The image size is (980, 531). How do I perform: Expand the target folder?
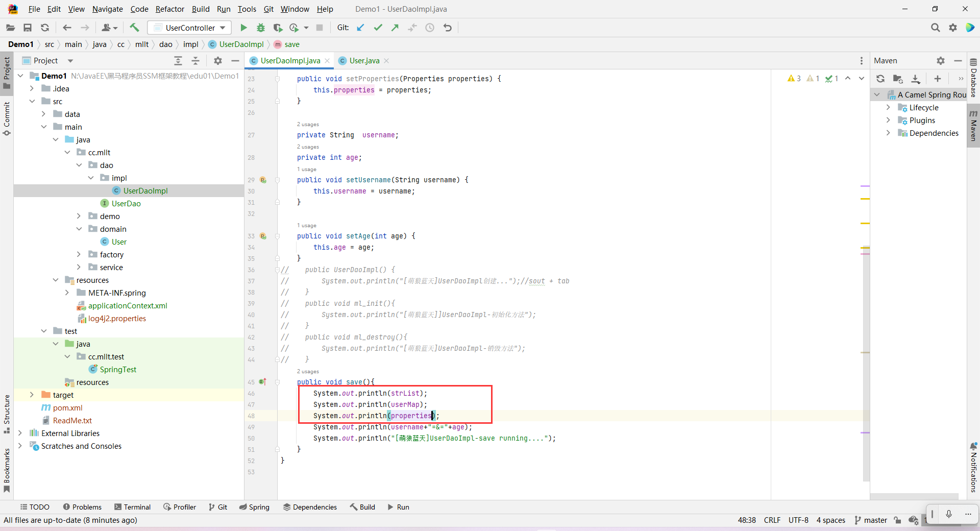(x=32, y=395)
